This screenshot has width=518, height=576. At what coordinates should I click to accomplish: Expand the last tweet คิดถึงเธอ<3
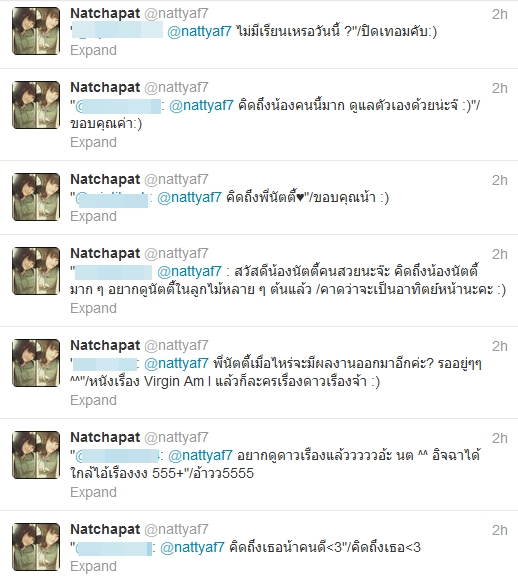coord(93,566)
